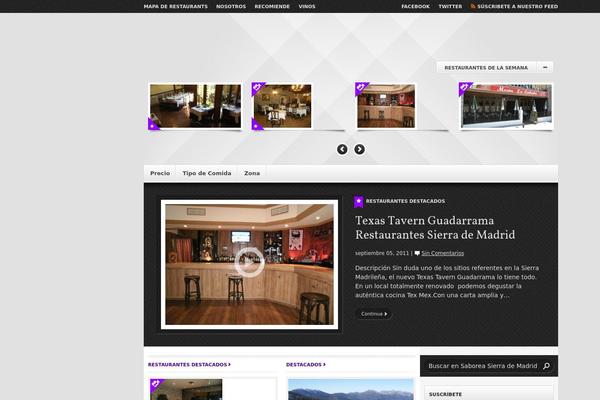Click next arrow in carousel

(x=359, y=149)
